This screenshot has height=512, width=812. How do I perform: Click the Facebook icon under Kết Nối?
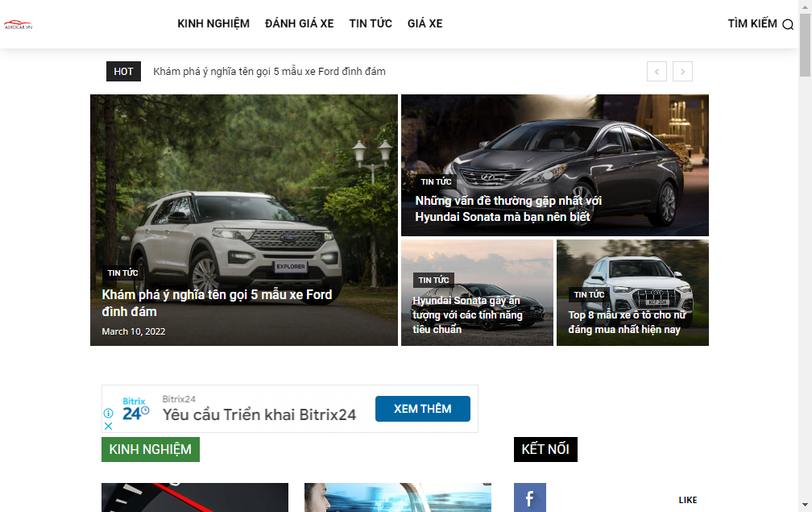(x=530, y=497)
